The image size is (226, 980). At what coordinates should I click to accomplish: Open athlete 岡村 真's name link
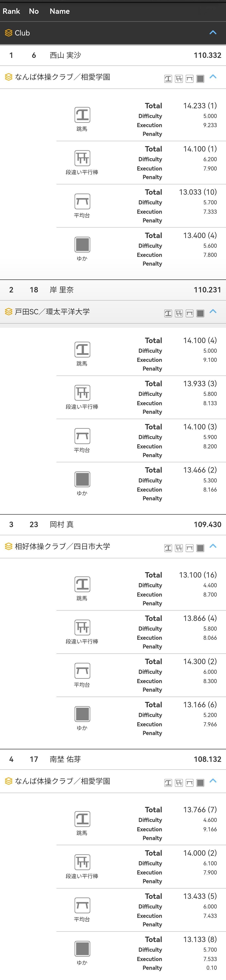61,525
